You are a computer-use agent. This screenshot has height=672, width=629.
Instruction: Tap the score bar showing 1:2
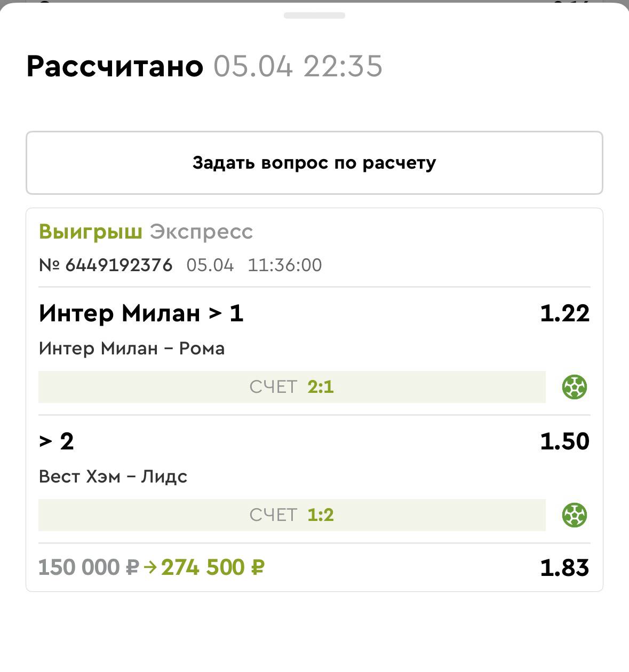(x=292, y=515)
